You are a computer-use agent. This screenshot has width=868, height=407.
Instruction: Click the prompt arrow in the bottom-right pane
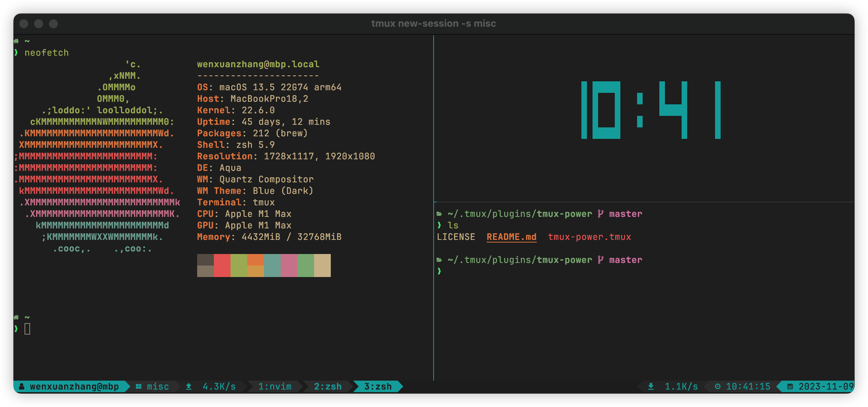coord(439,271)
